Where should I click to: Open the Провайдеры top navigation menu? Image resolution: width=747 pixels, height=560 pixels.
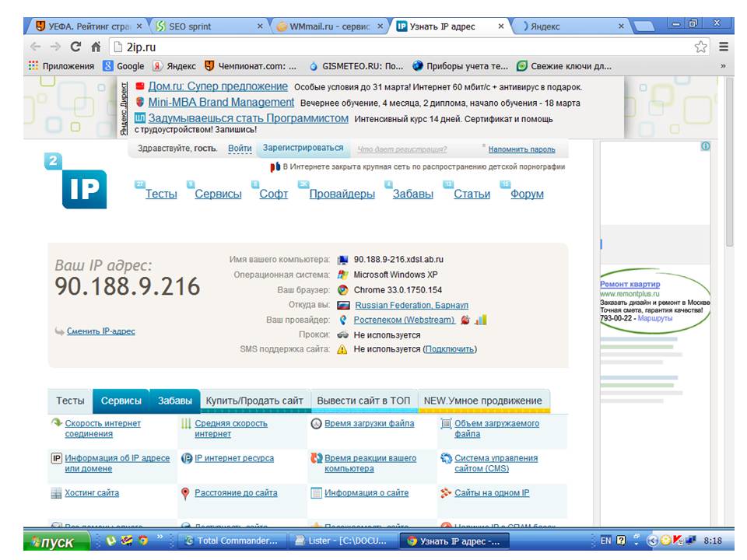(342, 194)
